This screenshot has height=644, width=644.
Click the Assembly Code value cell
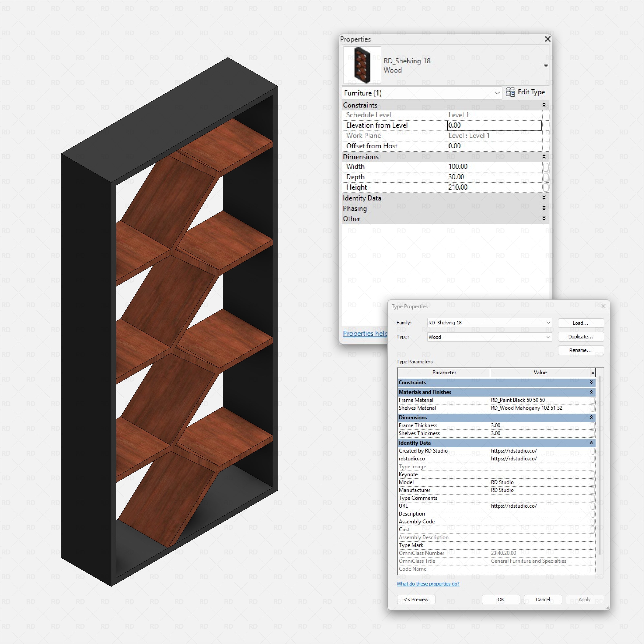pos(540,522)
